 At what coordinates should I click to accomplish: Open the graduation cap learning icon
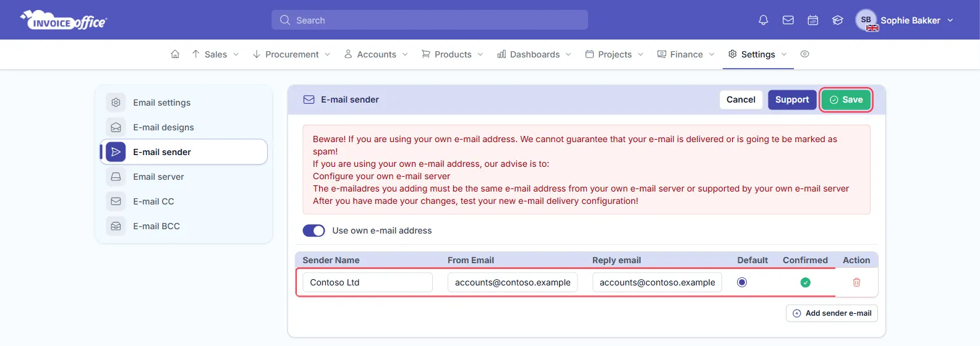tap(838, 20)
